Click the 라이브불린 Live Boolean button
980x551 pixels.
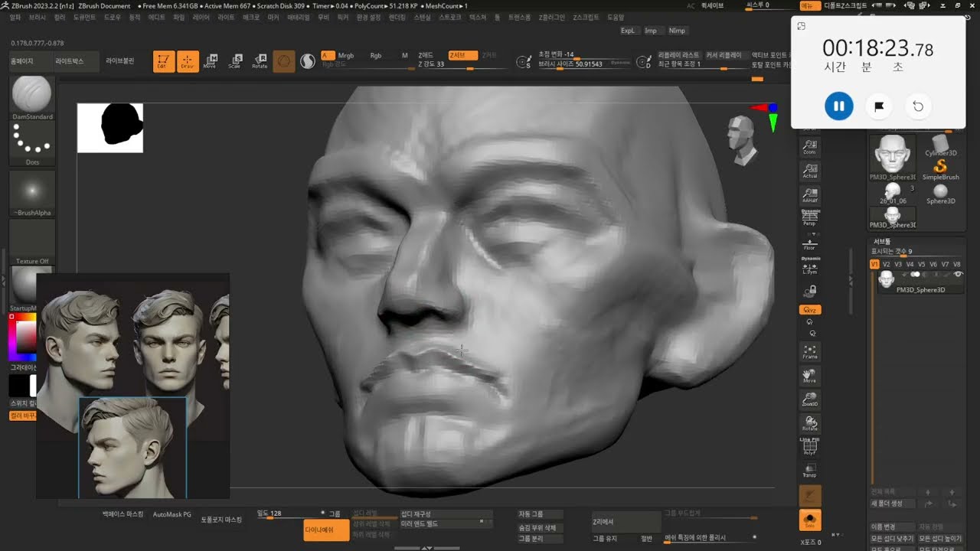click(120, 60)
